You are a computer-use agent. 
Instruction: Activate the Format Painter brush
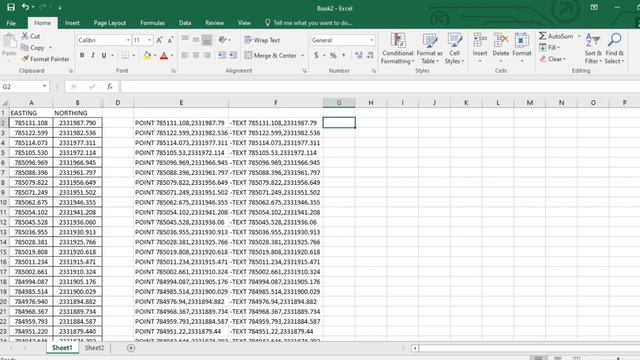click(x=25, y=59)
